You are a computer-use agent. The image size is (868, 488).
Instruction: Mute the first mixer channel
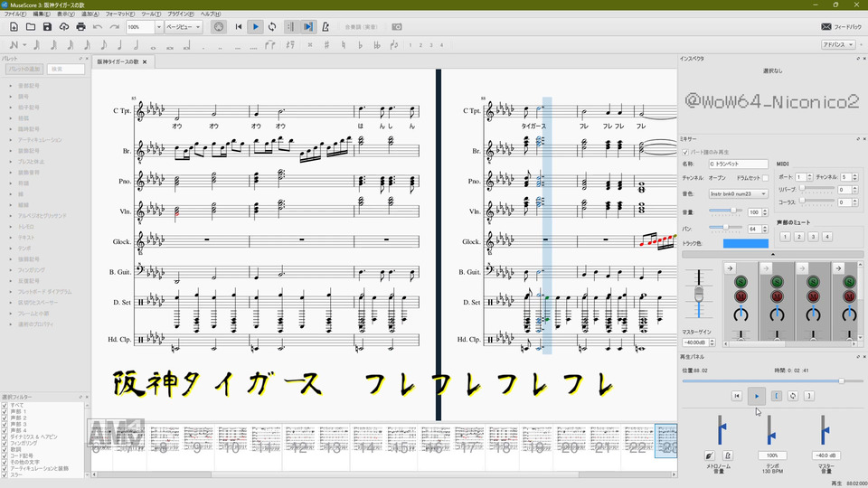click(x=741, y=296)
